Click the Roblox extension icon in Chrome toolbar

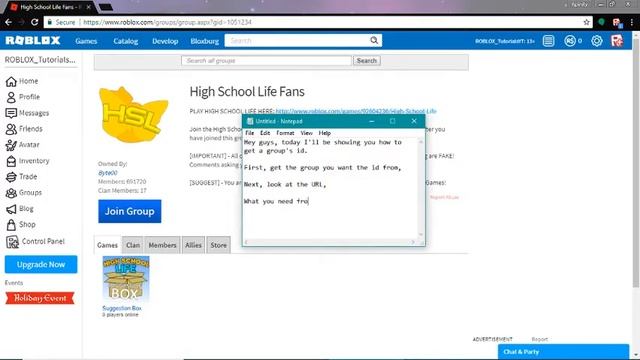(617, 23)
